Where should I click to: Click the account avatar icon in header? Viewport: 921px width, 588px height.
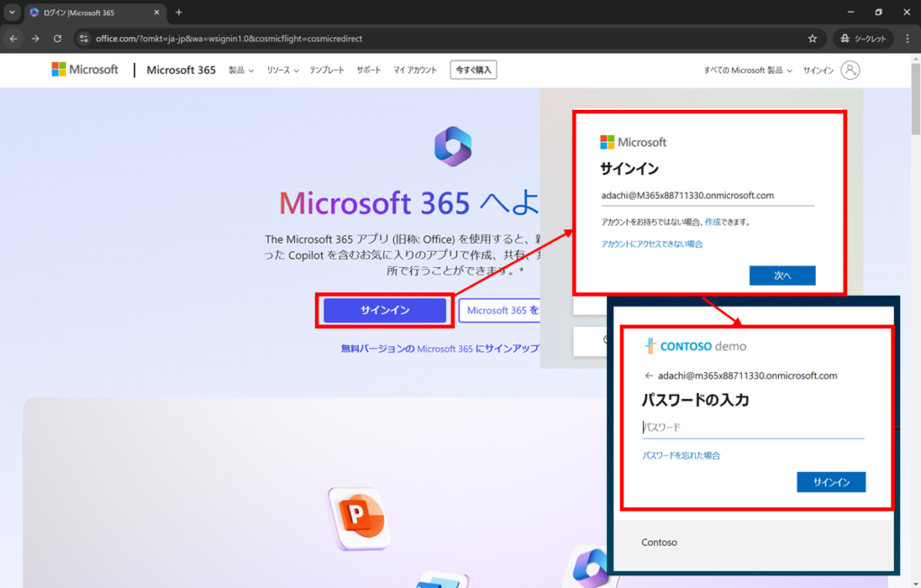[x=850, y=70]
